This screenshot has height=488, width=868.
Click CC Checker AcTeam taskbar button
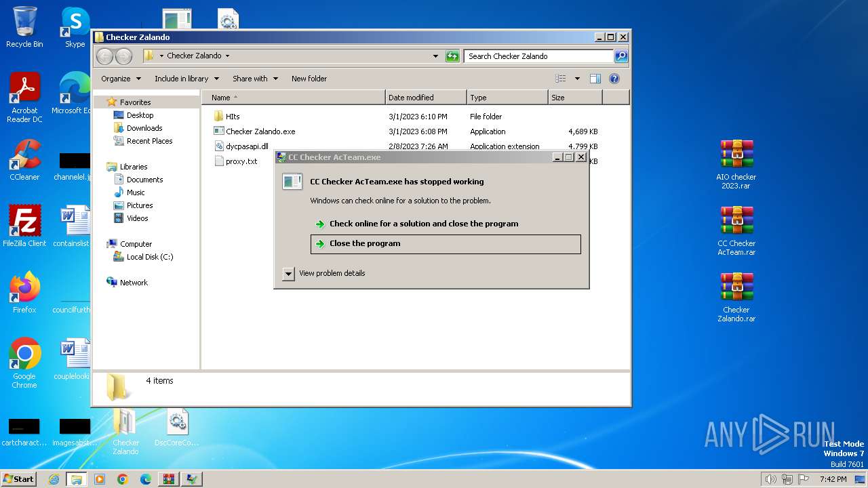[x=192, y=479]
